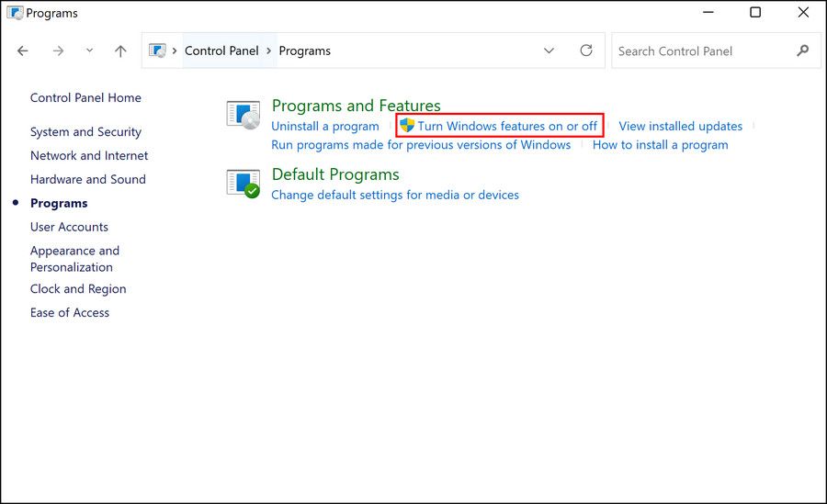The width and height of the screenshot is (827, 504).
Task: Click into Search Control Panel field
Action: [698, 51]
